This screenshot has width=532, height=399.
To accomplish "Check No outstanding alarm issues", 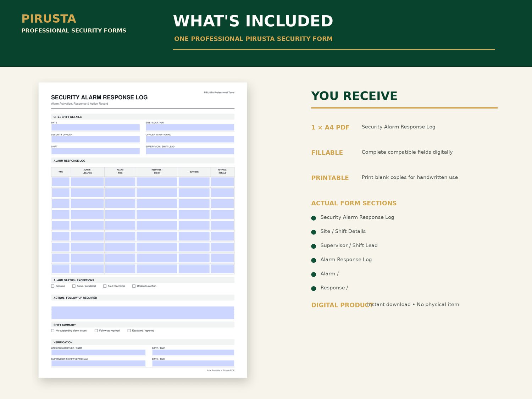I will coord(53,331).
